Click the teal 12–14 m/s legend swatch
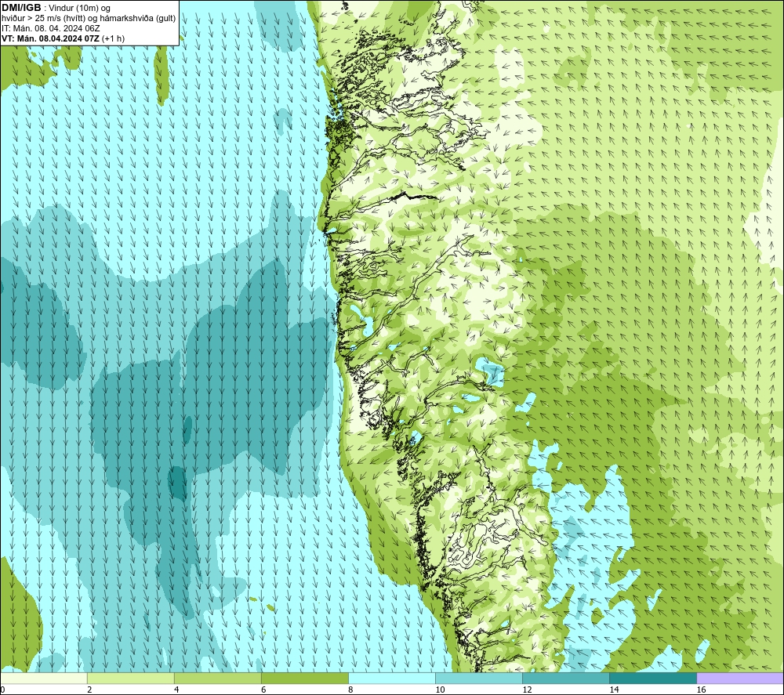Viewport: 784px width, 695px height. [566, 678]
